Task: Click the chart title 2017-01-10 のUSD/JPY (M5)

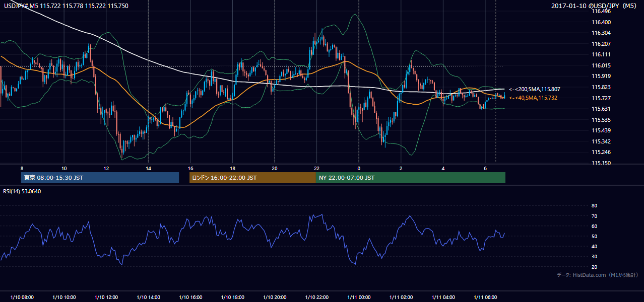Action: coord(594,6)
